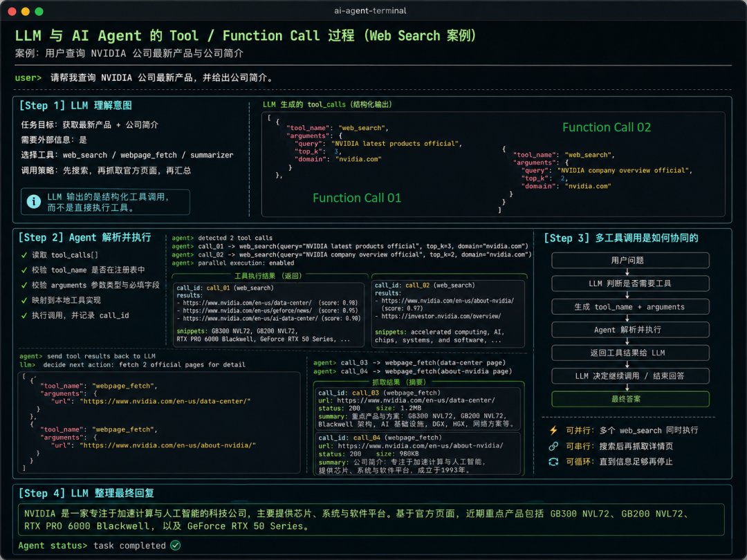
Task: Click the "status: 200 size: 980KB" line
Action: (368, 454)
